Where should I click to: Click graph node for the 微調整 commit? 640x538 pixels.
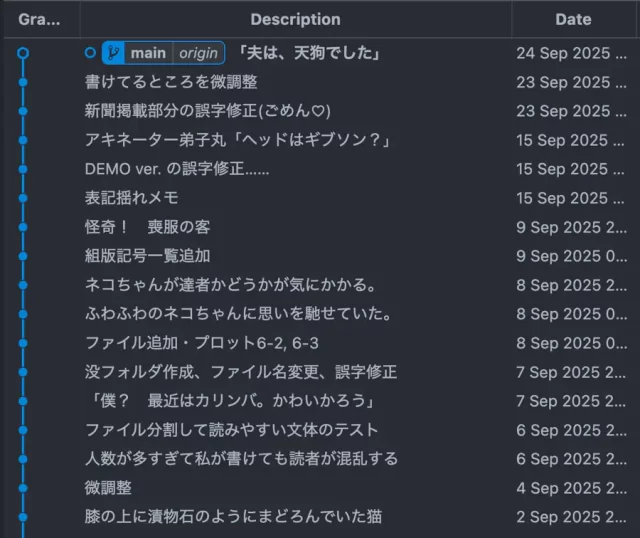(23, 488)
